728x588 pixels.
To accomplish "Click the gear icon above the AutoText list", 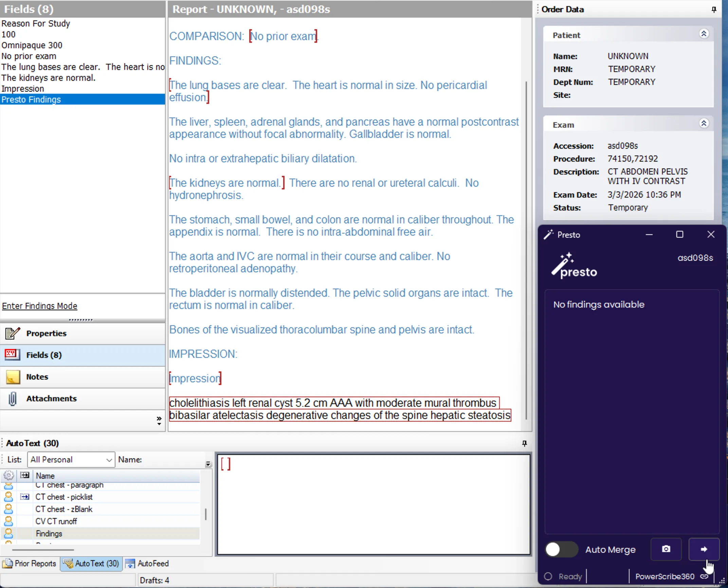I will [8, 475].
